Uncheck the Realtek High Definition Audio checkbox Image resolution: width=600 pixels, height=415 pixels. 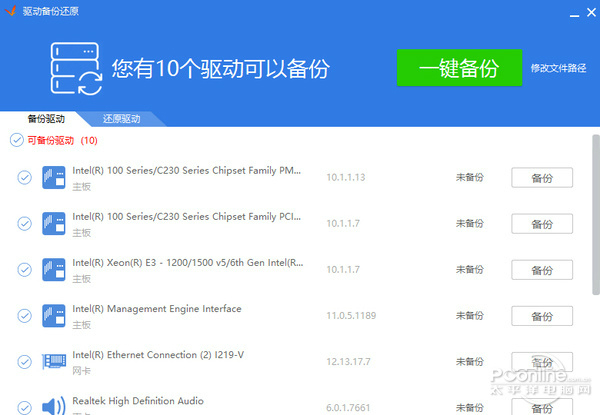click(x=24, y=408)
